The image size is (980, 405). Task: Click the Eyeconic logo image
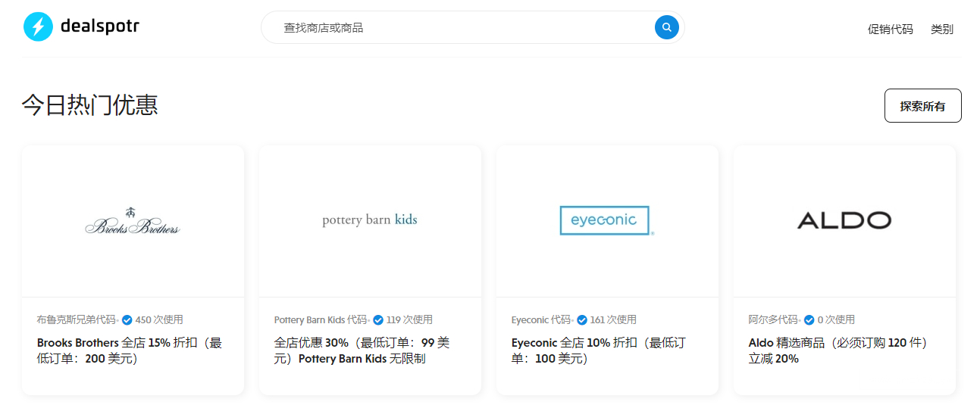point(606,220)
